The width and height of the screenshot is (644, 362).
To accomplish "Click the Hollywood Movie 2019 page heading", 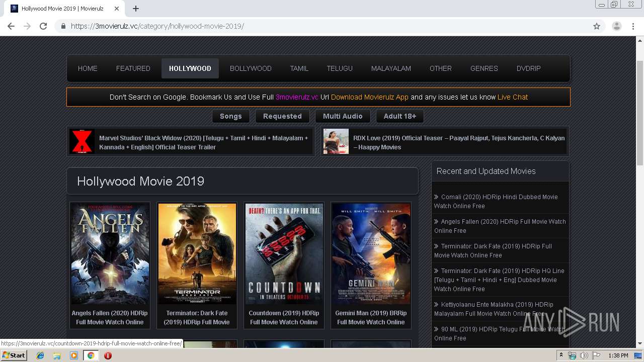I will point(140,181).
